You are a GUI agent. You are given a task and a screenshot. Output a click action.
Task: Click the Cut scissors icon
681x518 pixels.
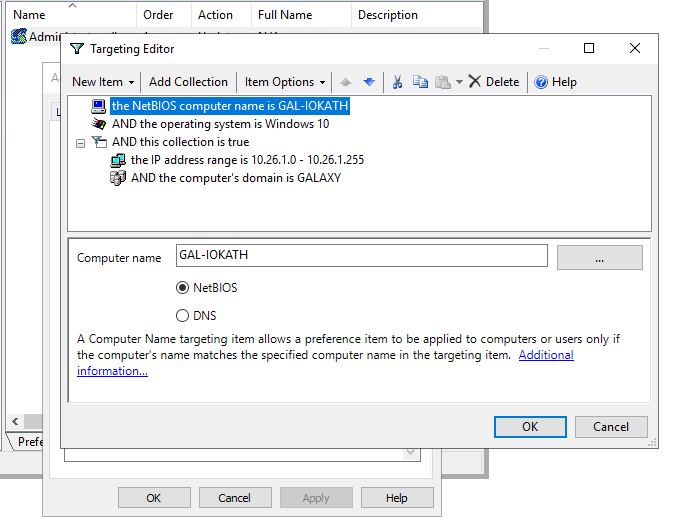397,82
